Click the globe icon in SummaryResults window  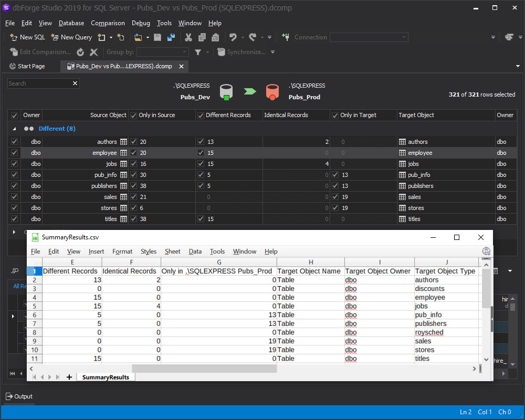pos(486,251)
